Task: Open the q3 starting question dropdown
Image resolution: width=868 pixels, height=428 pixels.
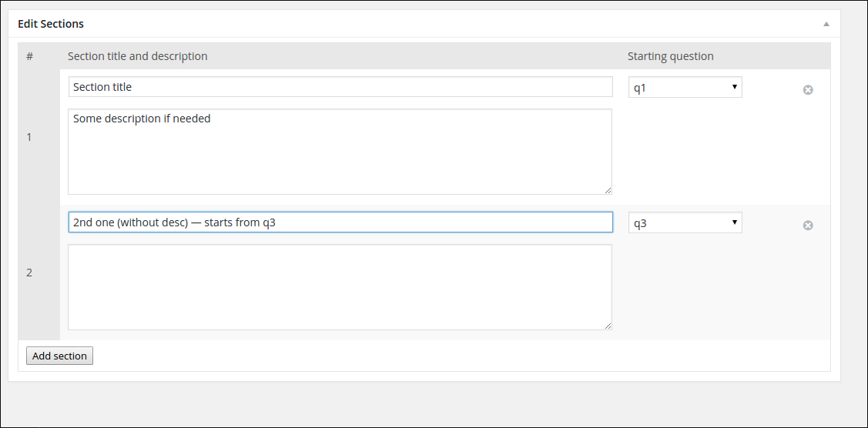Action: (685, 223)
